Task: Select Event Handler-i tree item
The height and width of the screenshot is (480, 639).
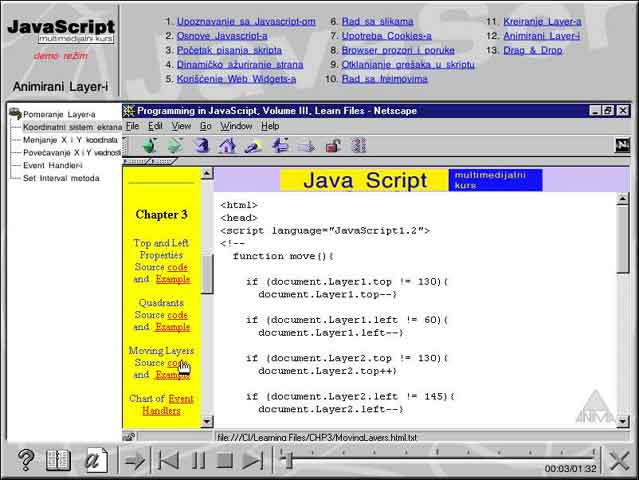Action: (x=53, y=165)
